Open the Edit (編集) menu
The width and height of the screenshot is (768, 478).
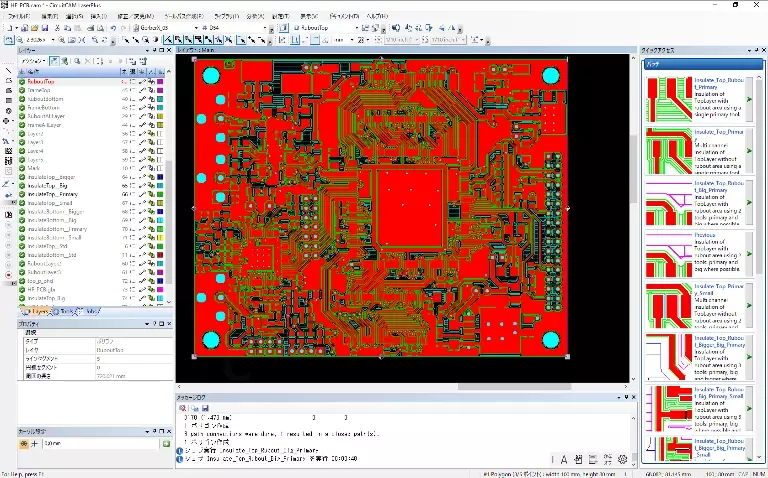[49, 16]
